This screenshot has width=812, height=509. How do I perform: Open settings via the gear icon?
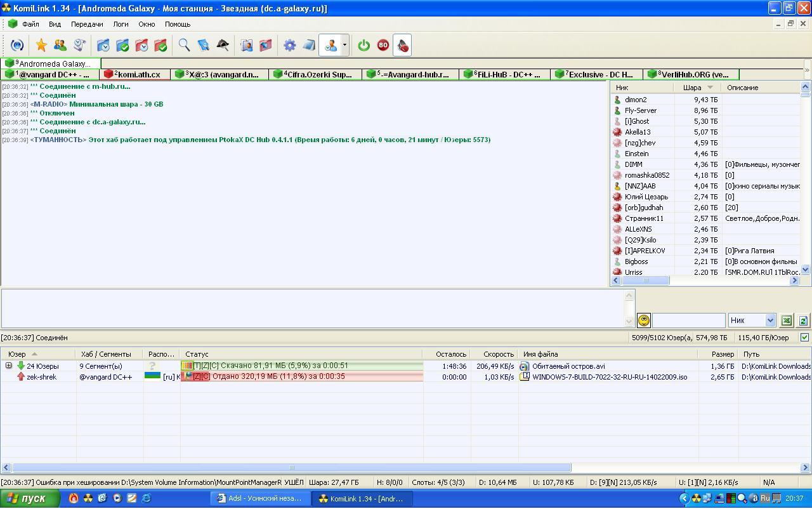click(289, 45)
